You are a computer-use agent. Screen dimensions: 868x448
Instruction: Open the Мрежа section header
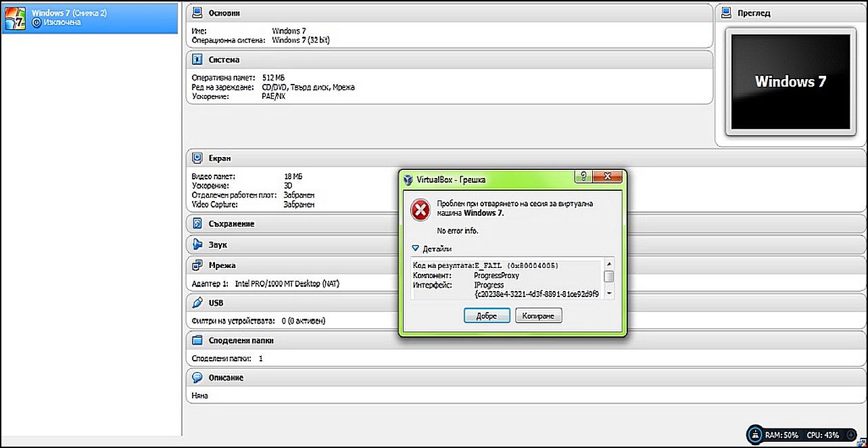[526, 265]
